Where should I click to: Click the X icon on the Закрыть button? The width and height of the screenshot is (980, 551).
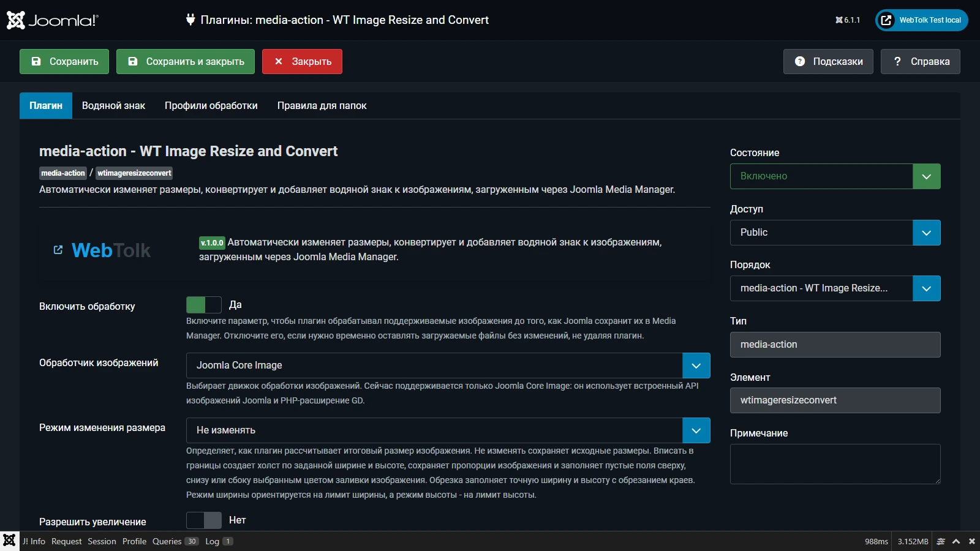point(278,61)
